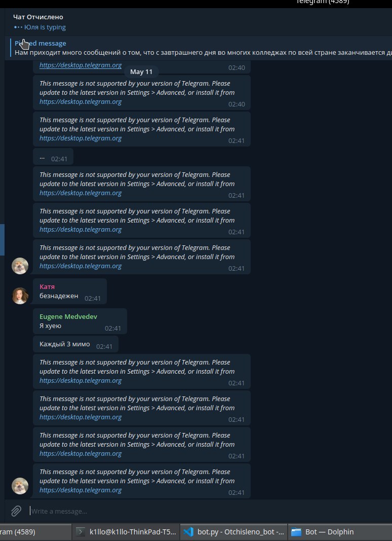The width and height of the screenshot is (392, 541).
Task: Click the May 11 date badge
Action: pos(141,72)
